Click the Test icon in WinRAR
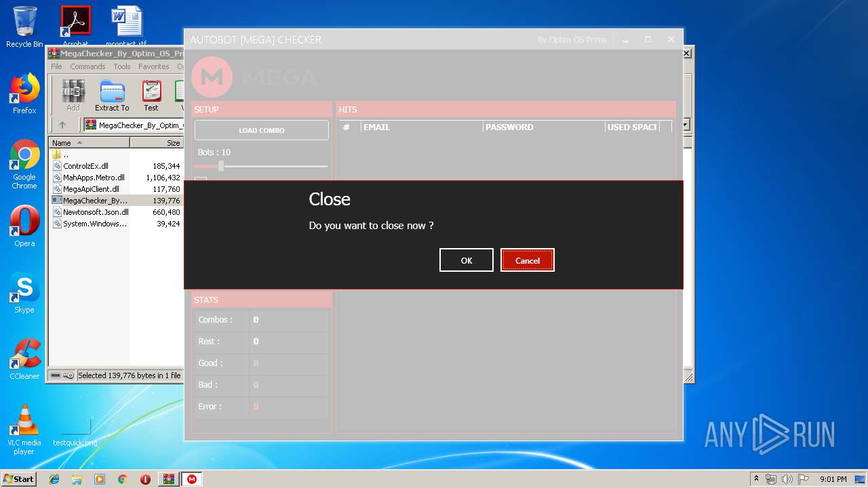The height and width of the screenshot is (488, 868). 151,96
